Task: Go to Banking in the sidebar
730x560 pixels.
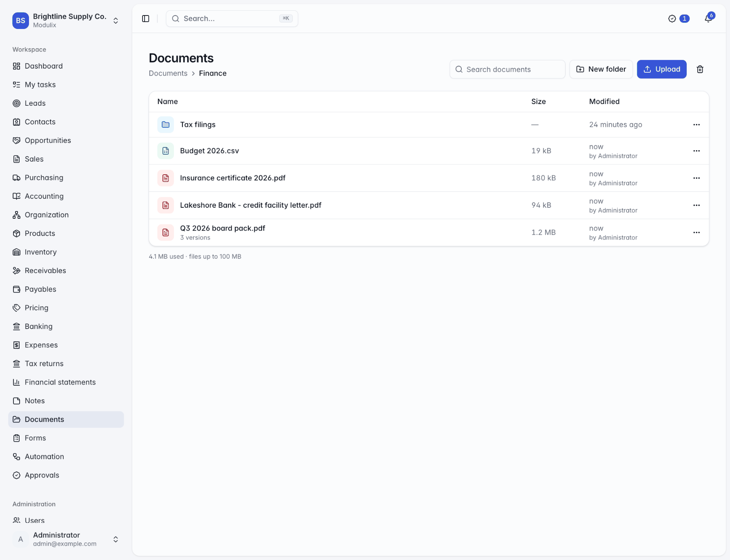Action: point(66,326)
